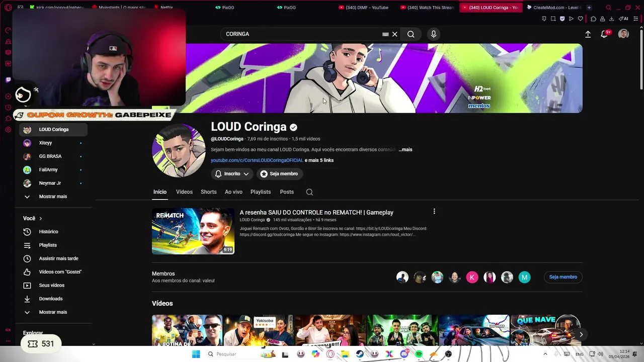Screen dimensions: 644x362
Task: Switch to the Playlists channel tab
Action: [261, 192]
